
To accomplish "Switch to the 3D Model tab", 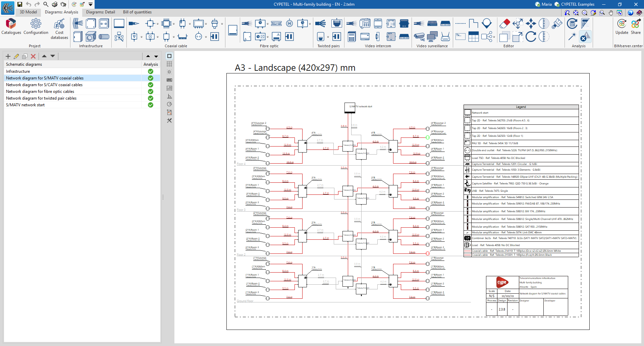I will (28, 12).
